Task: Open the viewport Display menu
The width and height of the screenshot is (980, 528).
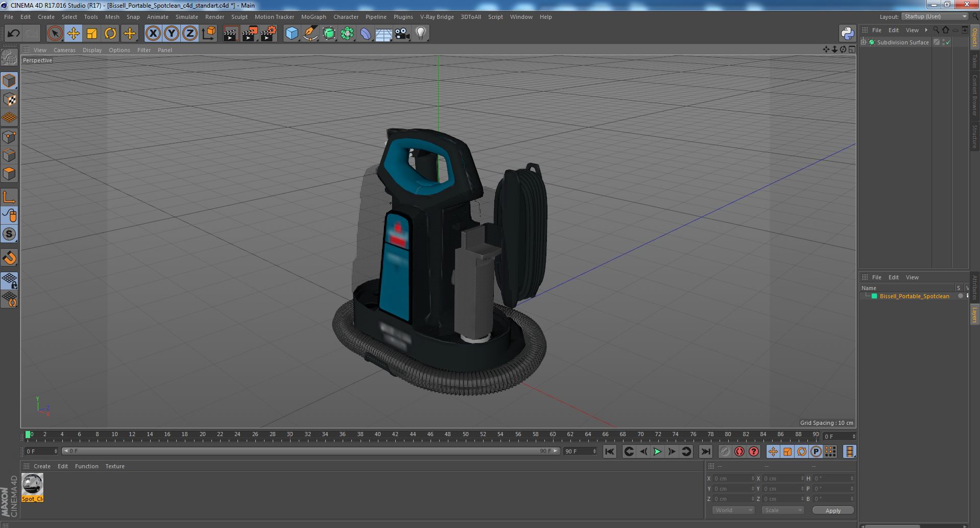Action: click(92, 50)
